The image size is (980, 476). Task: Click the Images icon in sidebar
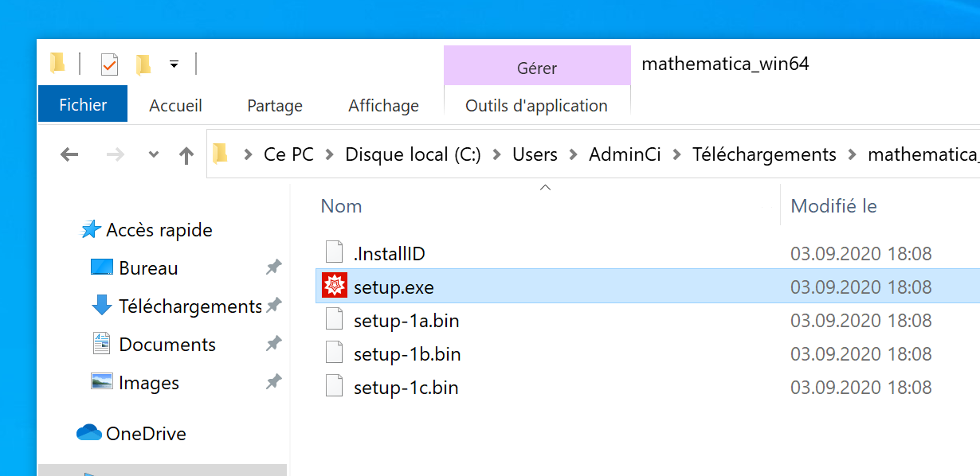coord(101,382)
